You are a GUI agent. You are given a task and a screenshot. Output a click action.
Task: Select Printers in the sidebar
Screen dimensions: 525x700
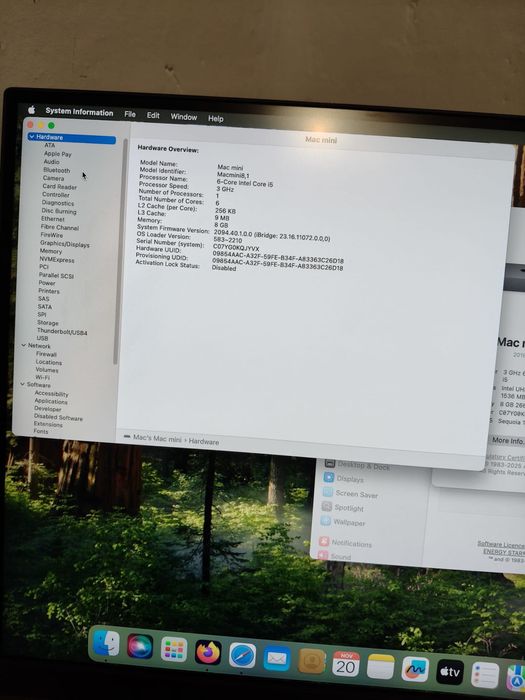49,291
